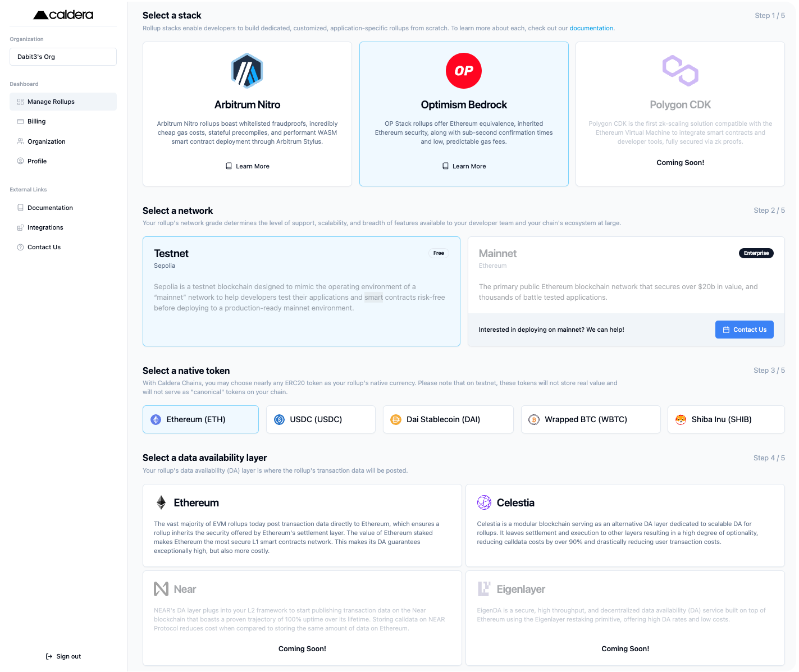Click the Celestia purple logo
This screenshot has width=799, height=672.
pyautogui.click(x=484, y=502)
